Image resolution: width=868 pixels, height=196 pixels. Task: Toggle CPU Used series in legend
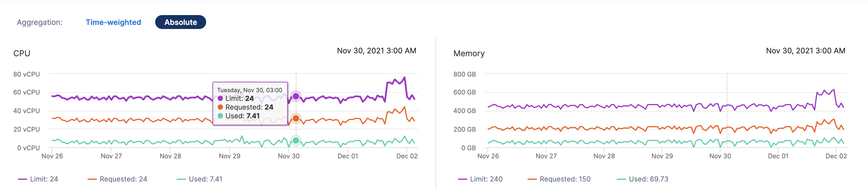[x=199, y=179]
